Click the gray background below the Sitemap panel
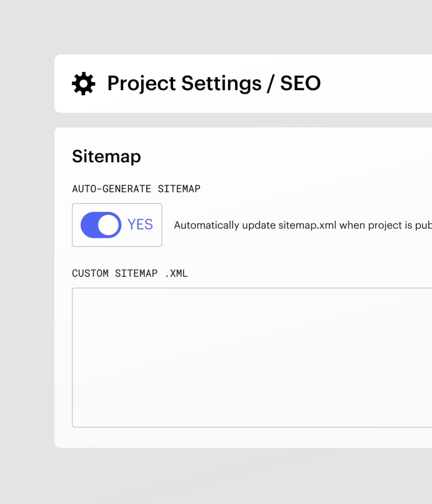This screenshot has height=504, width=432. [229, 477]
